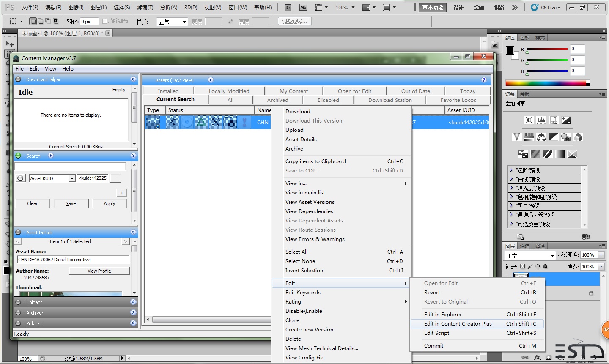Click the Clear search button

(x=33, y=203)
